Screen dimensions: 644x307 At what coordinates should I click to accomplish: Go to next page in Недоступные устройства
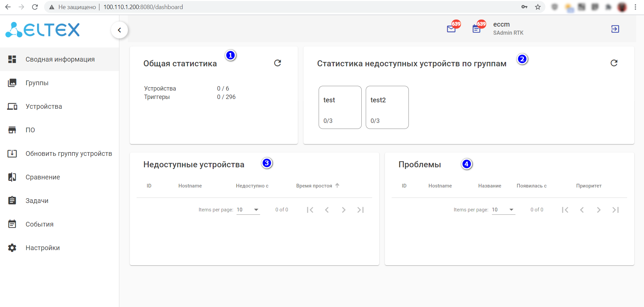[x=344, y=210]
